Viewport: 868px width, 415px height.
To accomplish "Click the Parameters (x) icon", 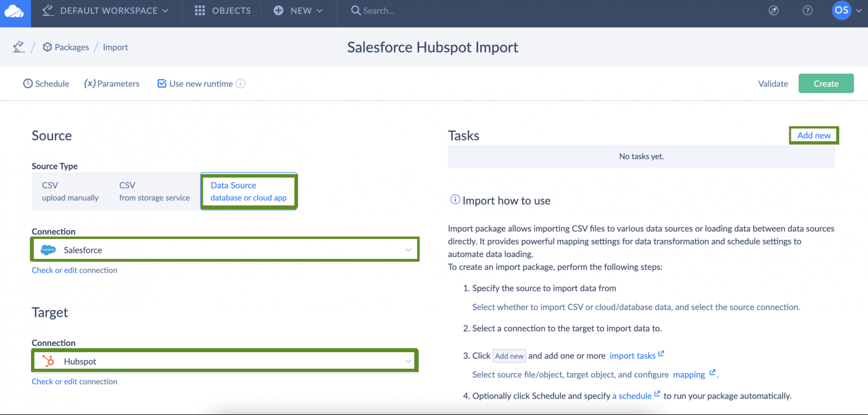I will [x=90, y=83].
